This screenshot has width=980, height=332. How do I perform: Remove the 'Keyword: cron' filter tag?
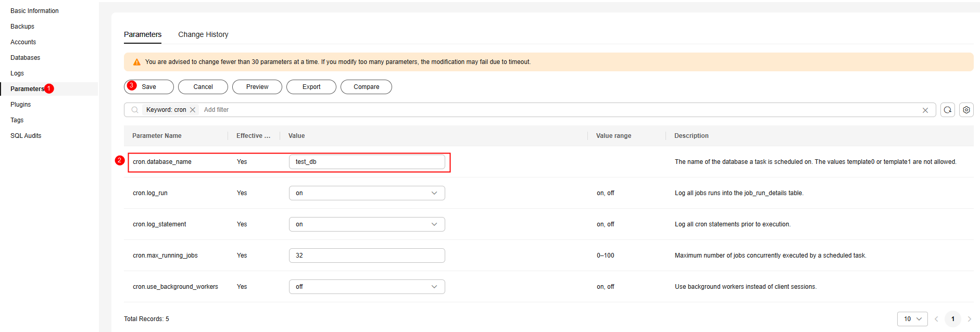pyautogui.click(x=193, y=110)
